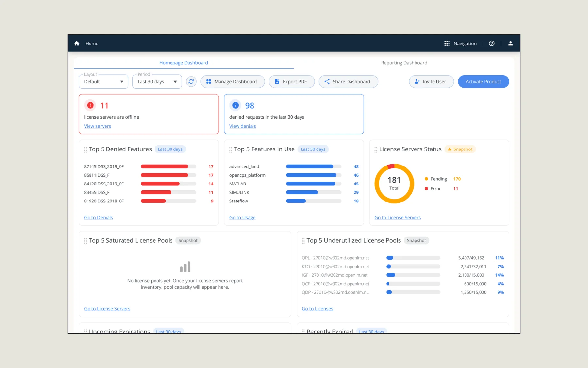Open the user profile icon
588x368 pixels.
point(510,44)
